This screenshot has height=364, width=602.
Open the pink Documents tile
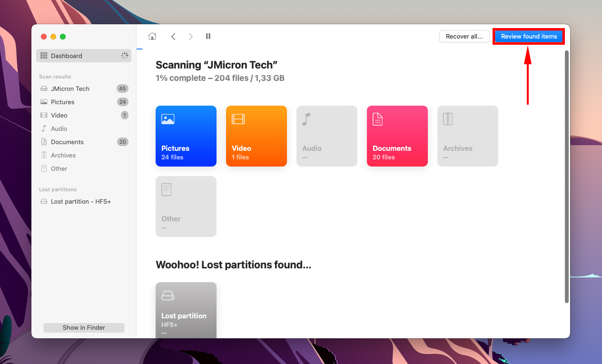tap(397, 136)
